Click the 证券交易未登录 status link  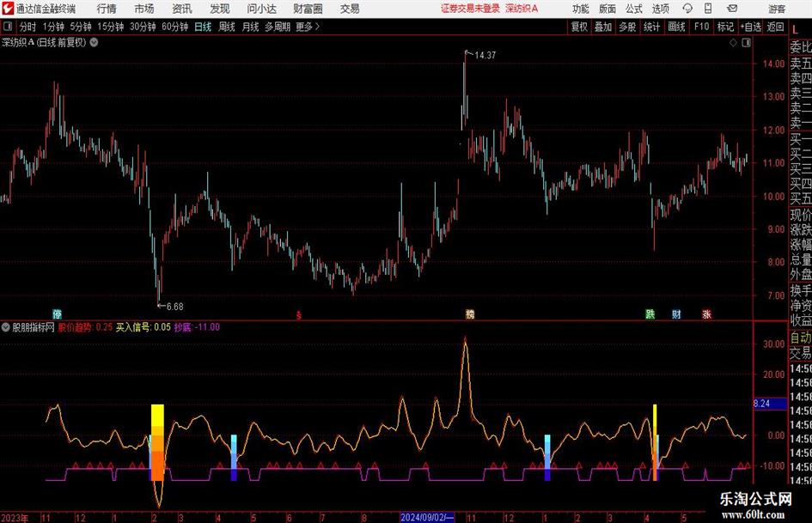pyautogui.click(x=470, y=9)
